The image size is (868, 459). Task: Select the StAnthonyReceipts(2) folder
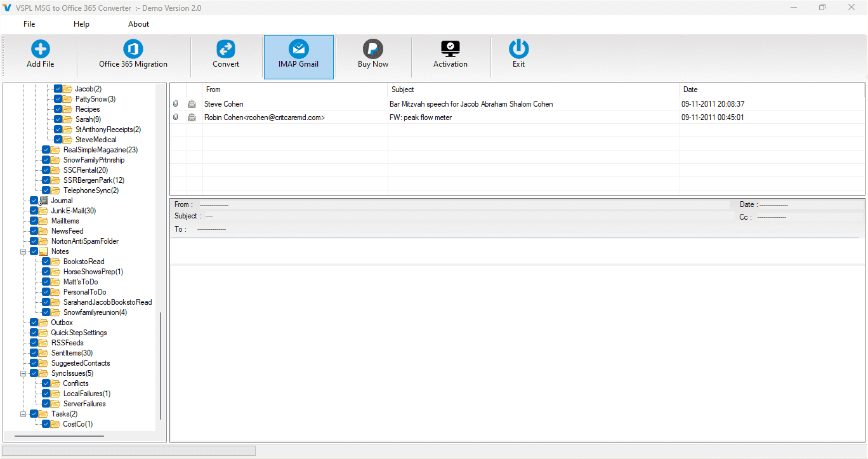108,130
